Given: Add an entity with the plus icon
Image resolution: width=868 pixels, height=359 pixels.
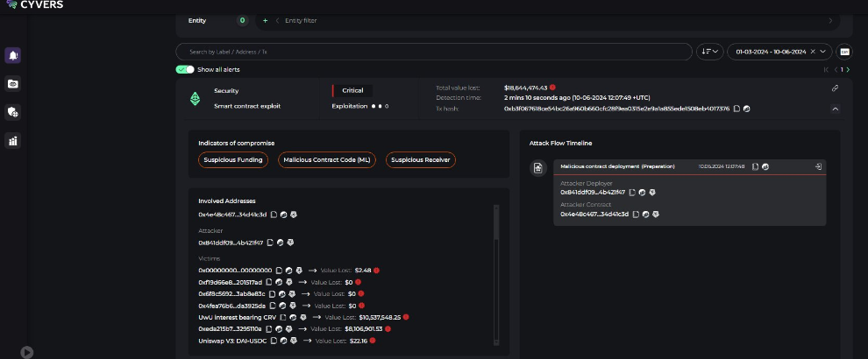Looking at the screenshot, I should point(265,20).
